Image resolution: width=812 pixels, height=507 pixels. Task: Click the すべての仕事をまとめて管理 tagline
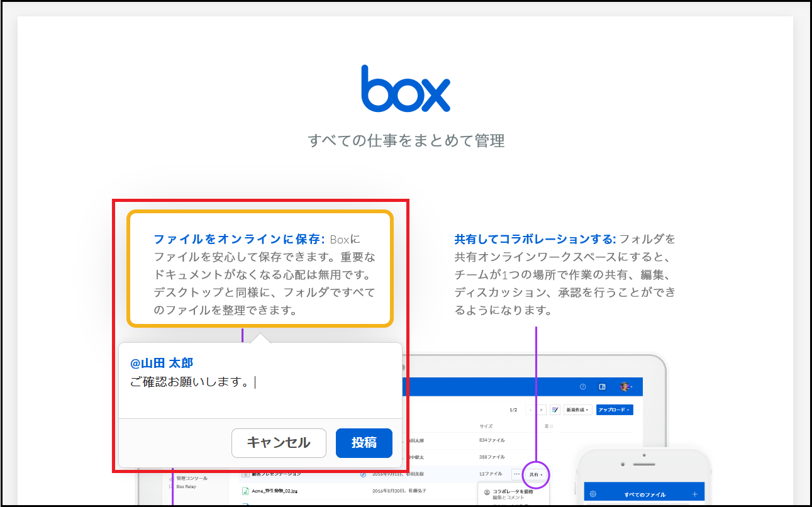coord(406,140)
